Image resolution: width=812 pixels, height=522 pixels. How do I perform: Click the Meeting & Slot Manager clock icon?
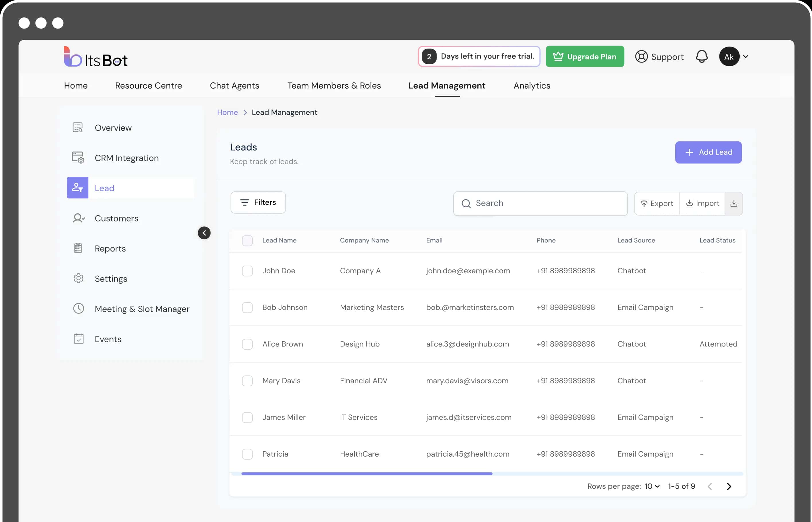tap(79, 308)
